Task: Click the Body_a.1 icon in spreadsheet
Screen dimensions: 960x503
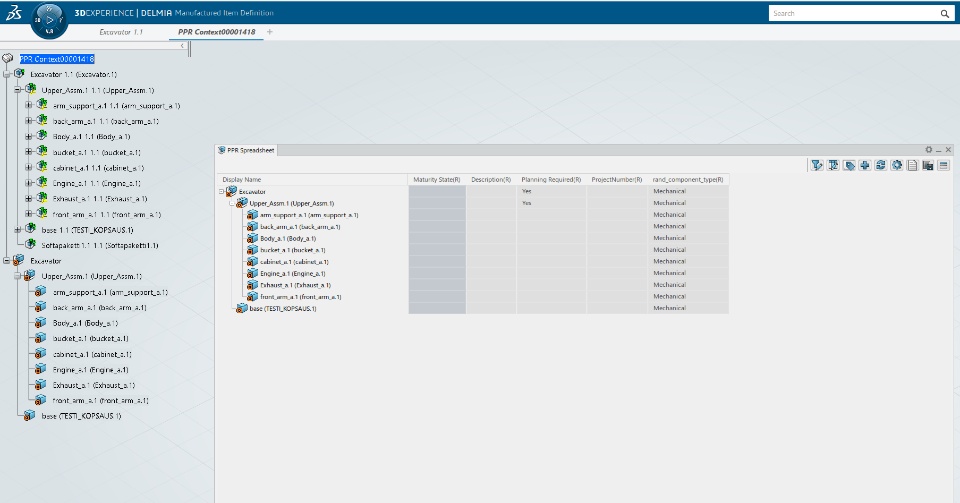Action: coord(252,238)
